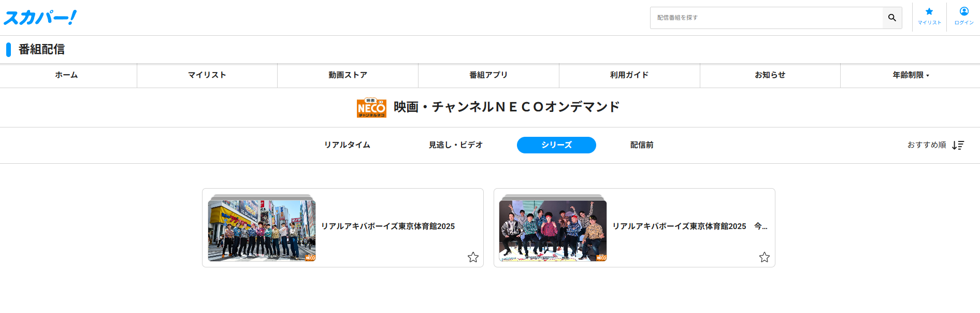980x313 pixels.
Task: Open 番組アプリ menu item
Action: (x=488, y=75)
